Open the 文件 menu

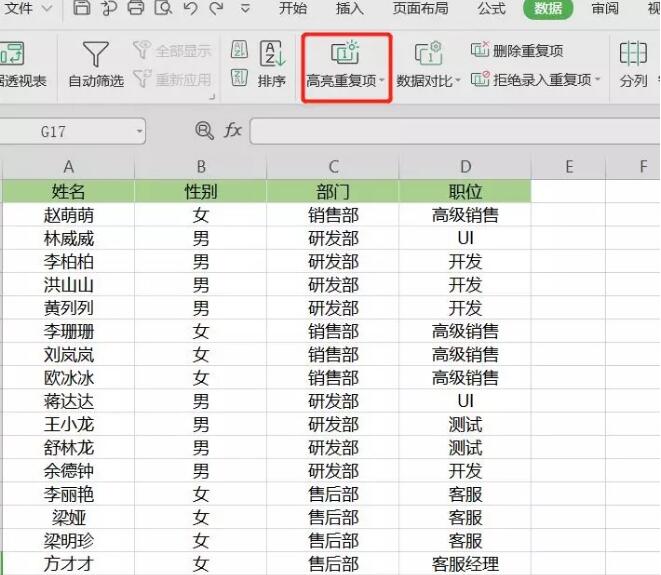tap(19, 8)
